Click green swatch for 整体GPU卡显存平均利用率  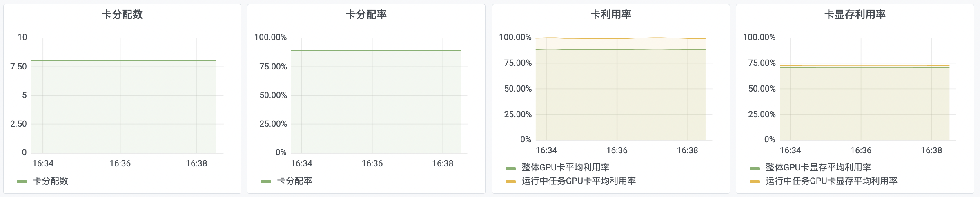[x=755, y=168]
